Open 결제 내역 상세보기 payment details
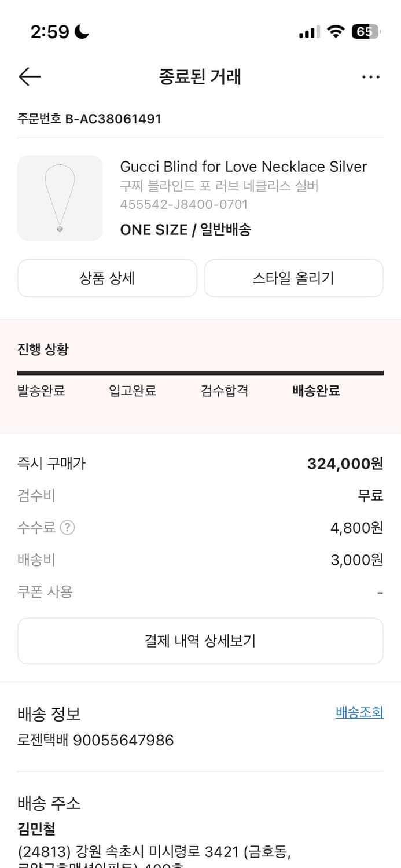Screen dimensions: 401x868 [200, 641]
